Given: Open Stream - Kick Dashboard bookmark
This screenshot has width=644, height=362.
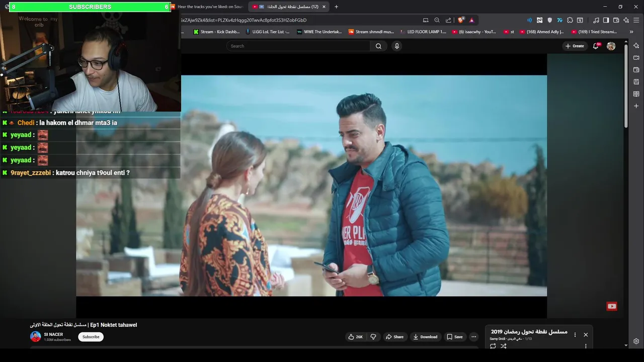Looking at the screenshot, I should point(216,32).
